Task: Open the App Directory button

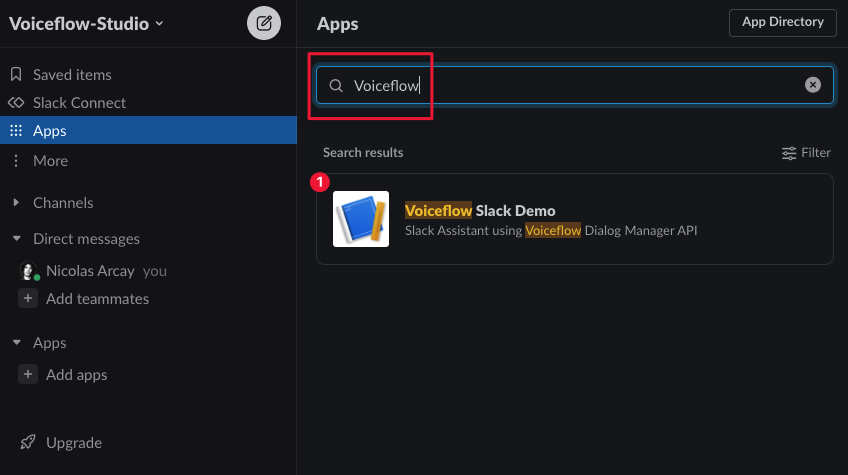Action: (x=783, y=23)
